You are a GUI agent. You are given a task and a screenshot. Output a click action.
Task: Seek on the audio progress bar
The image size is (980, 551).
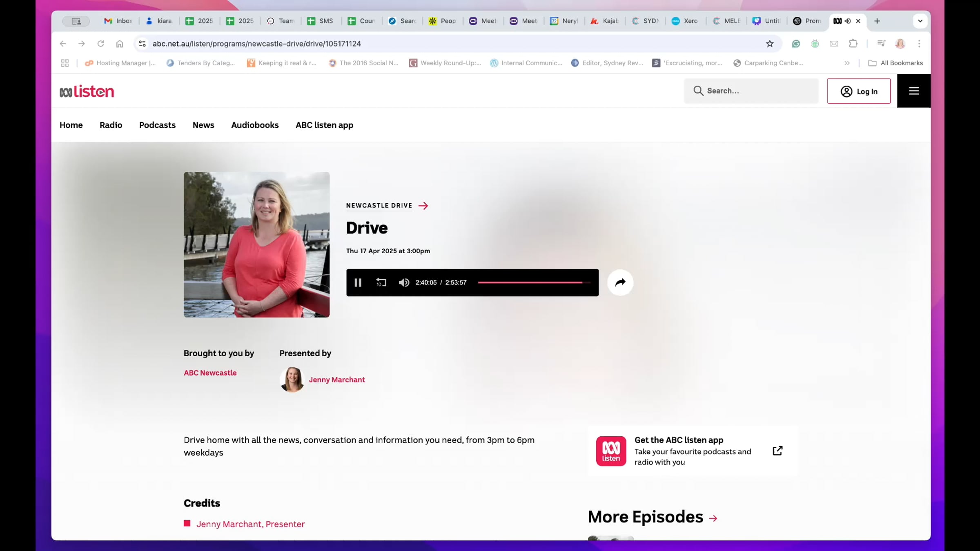[x=534, y=282]
